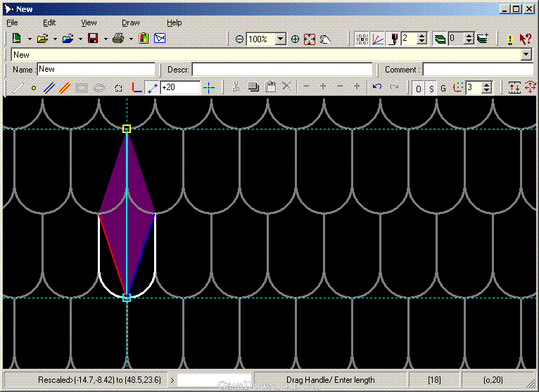Click the add layer stack plus icon

click(x=483, y=39)
